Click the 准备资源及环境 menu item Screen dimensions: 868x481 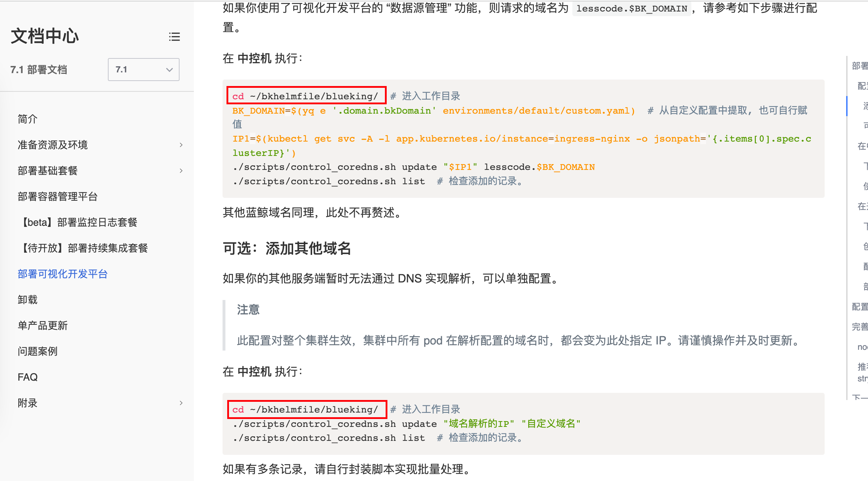click(x=53, y=145)
